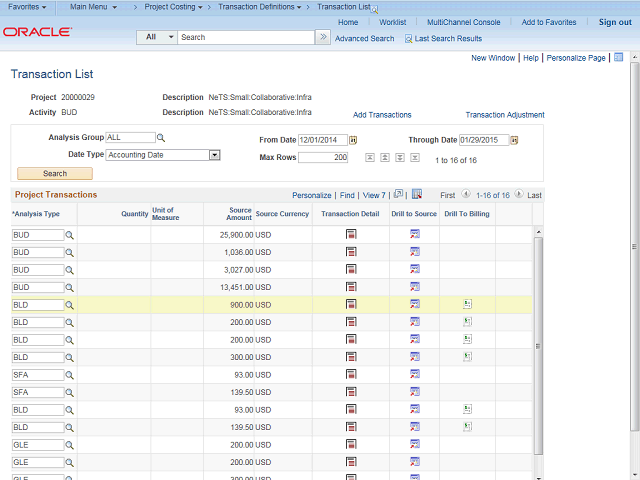
Task: Click the search go arrow button
Action: [x=322, y=37]
